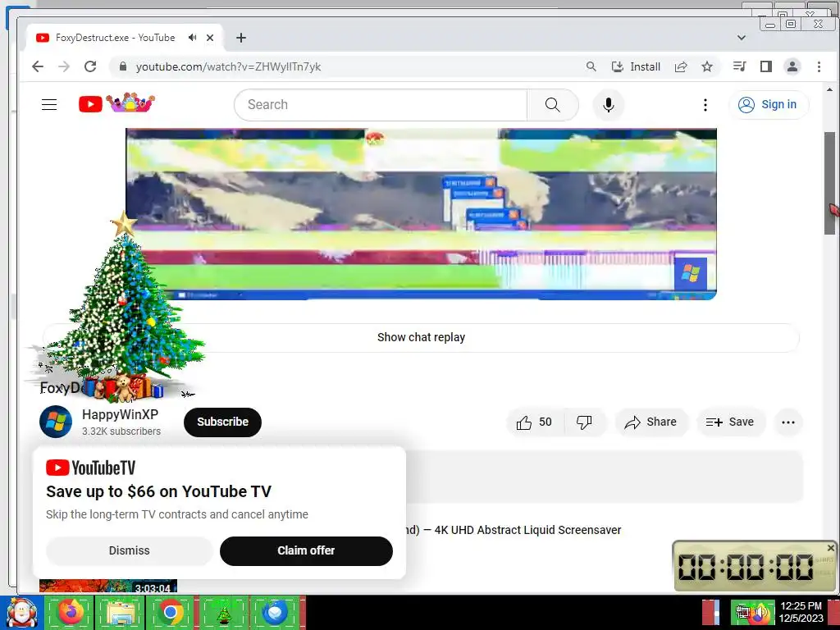The width and height of the screenshot is (840, 630).
Task: Sign in to YouTube
Action: 769,104
